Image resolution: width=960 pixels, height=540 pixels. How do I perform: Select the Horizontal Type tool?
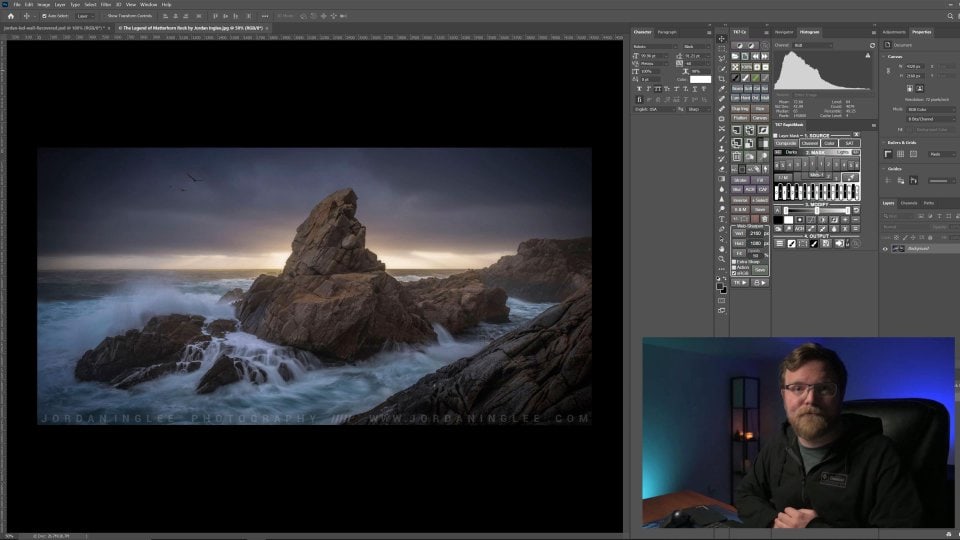tap(722, 219)
